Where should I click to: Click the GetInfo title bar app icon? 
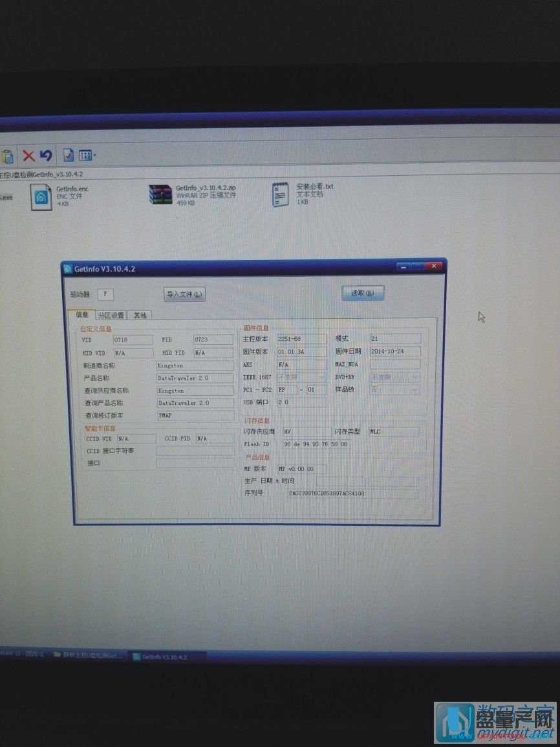click(68, 269)
